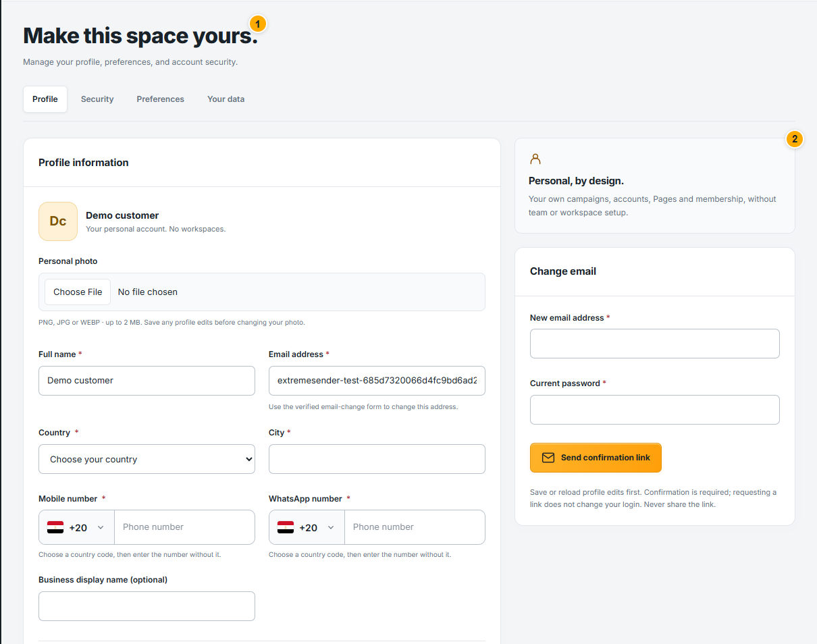Click the person icon in Personal card
Image resolution: width=817 pixels, height=644 pixels.
pos(535,159)
